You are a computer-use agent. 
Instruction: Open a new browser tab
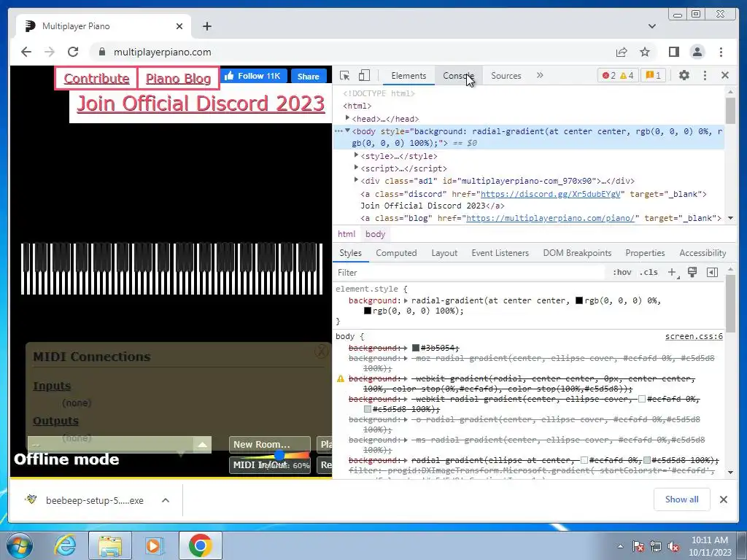[206, 26]
